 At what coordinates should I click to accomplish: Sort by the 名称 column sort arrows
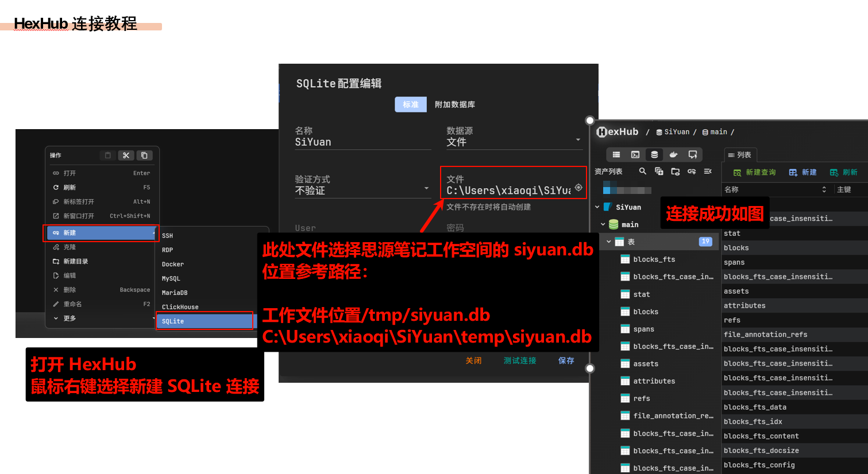[824, 189]
